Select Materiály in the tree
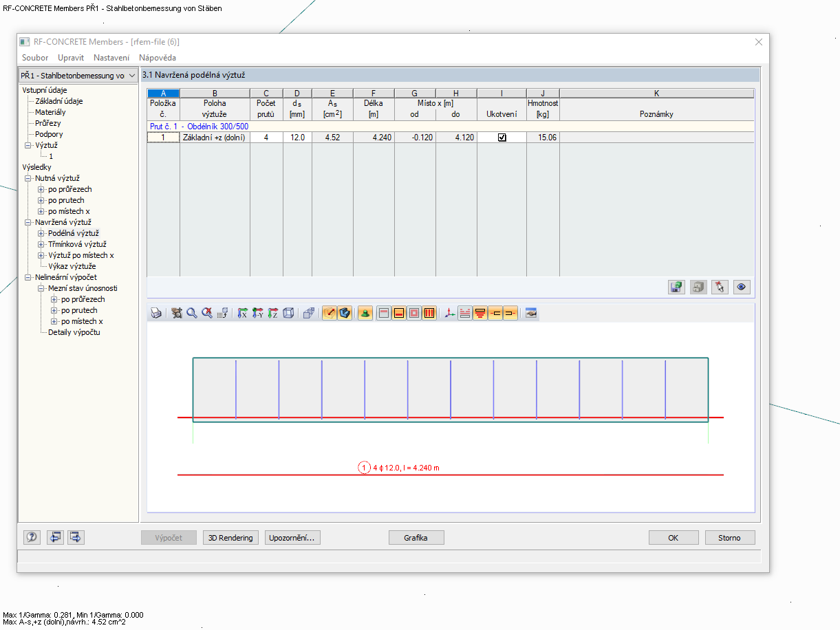This screenshot has width=840, height=630. pyautogui.click(x=51, y=112)
